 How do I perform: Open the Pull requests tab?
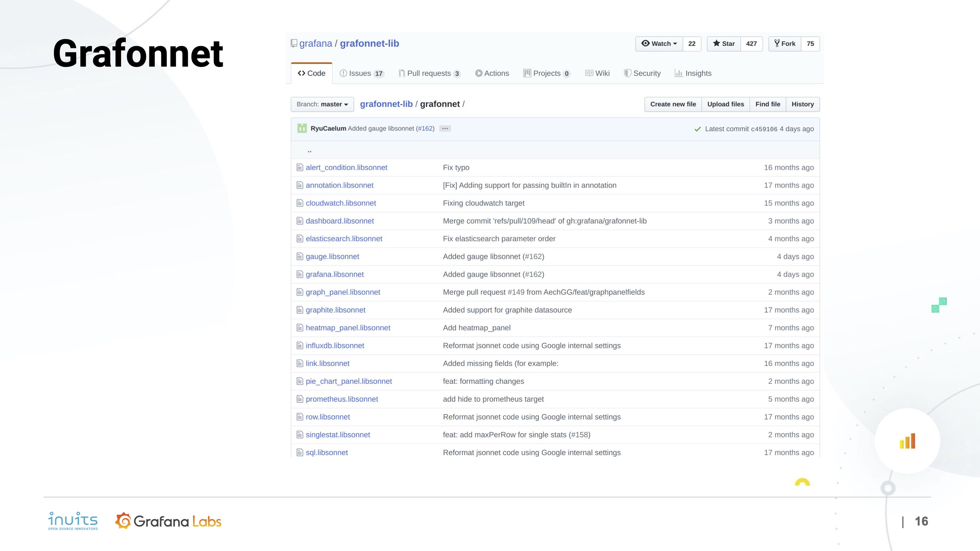(x=429, y=73)
